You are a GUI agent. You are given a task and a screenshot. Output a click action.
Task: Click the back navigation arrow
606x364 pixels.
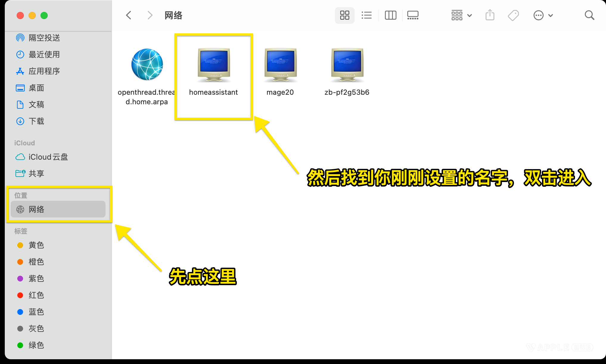128,15
